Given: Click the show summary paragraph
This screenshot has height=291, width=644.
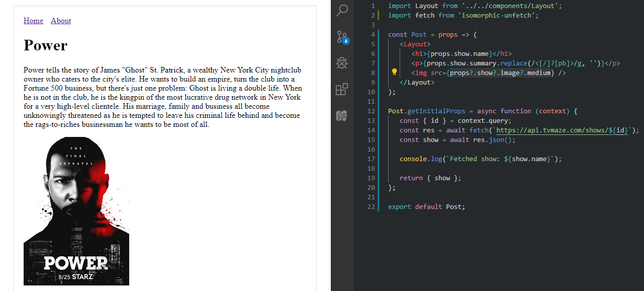Looking at the screenshot, I should [x=163, y=97].
